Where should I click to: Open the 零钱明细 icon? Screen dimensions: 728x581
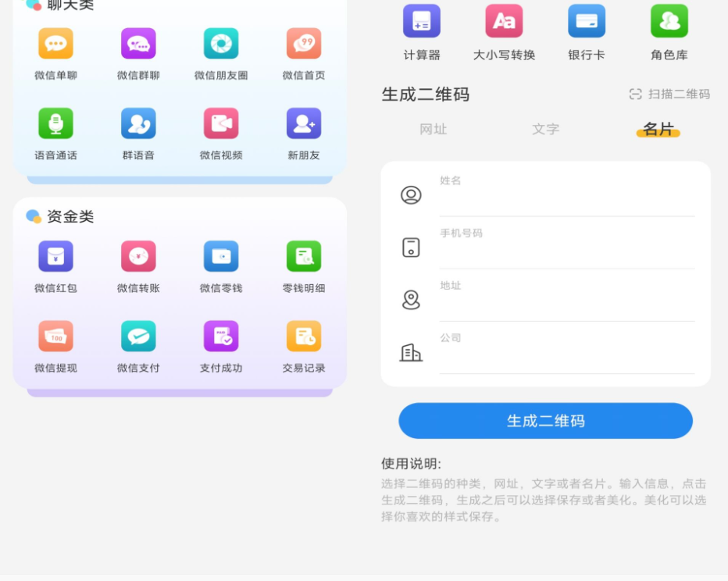(x=304, y=256)
